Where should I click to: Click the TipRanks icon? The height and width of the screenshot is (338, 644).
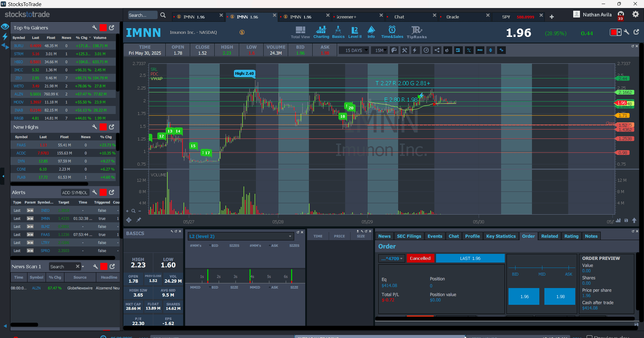click(417, 32)
